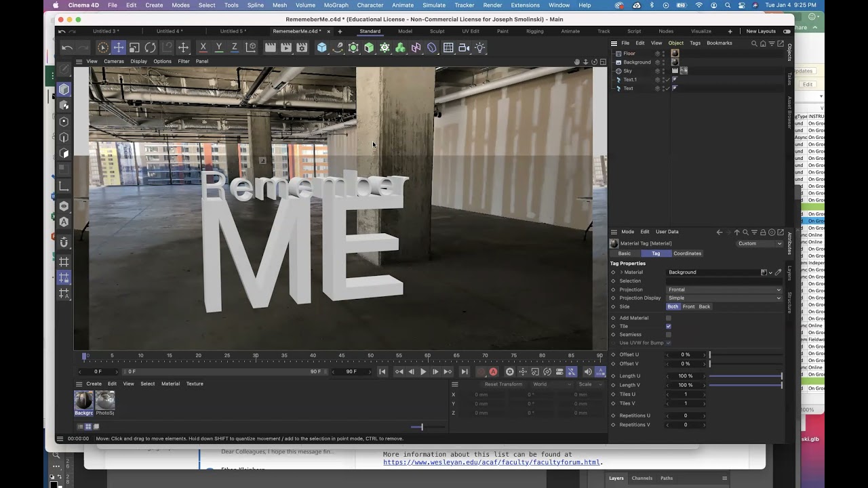This screenshot has height=488, width=868.
Task: Adjust the Offset U slider
Action: pos(745,354)
